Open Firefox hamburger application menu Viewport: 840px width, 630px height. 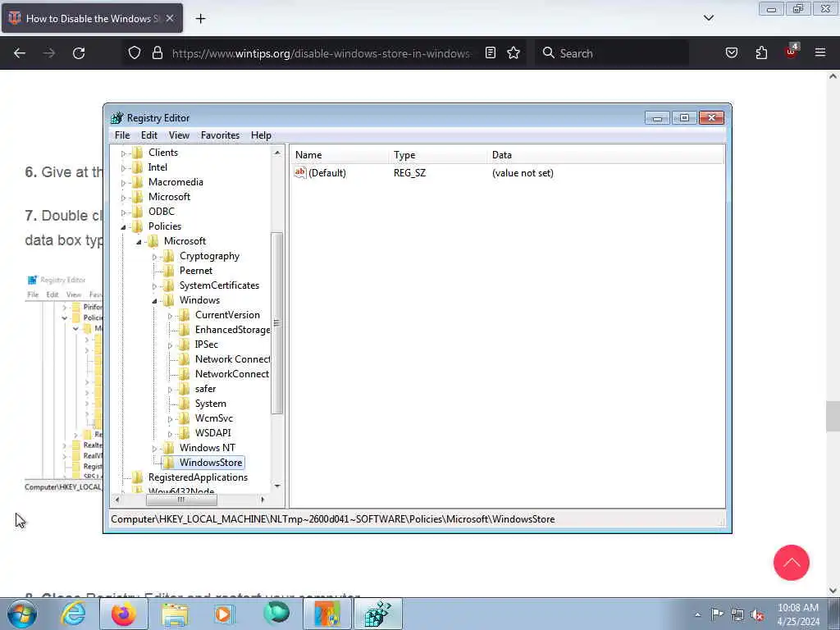[x=820, y=52]
